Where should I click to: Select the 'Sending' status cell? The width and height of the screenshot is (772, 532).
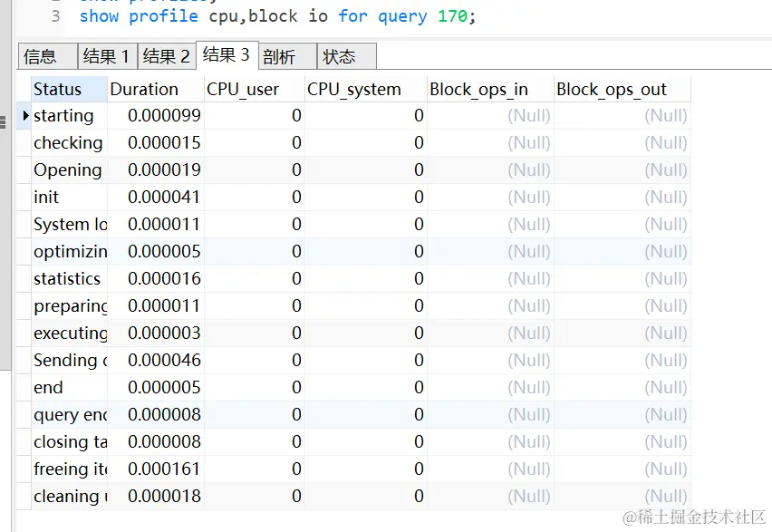(x=69, y=360)
